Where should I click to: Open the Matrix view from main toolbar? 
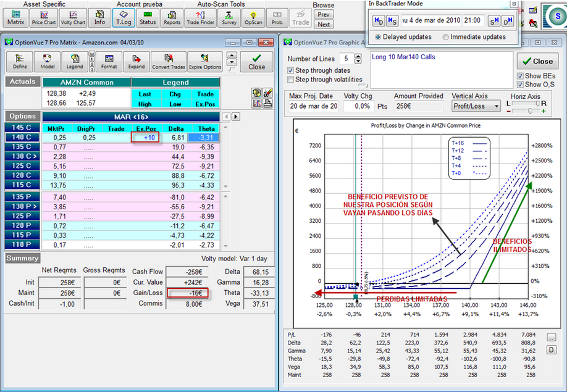pyautogui.click(x=16, y=17)
